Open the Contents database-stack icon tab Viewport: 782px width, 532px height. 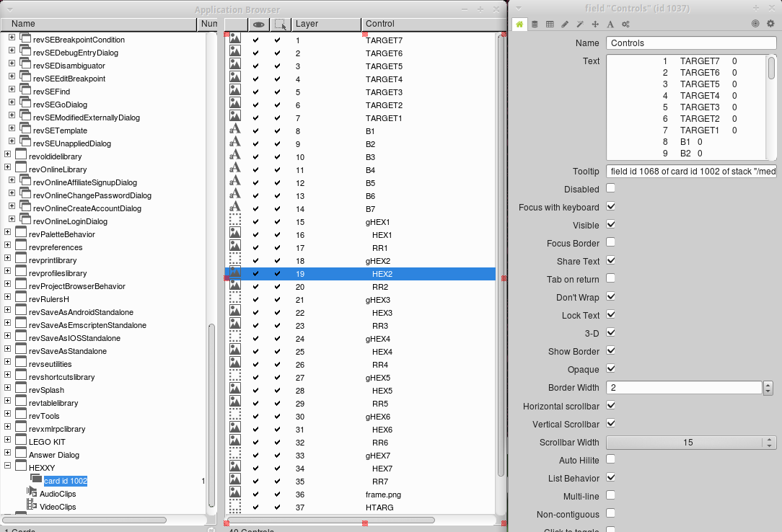coord(535,24)
